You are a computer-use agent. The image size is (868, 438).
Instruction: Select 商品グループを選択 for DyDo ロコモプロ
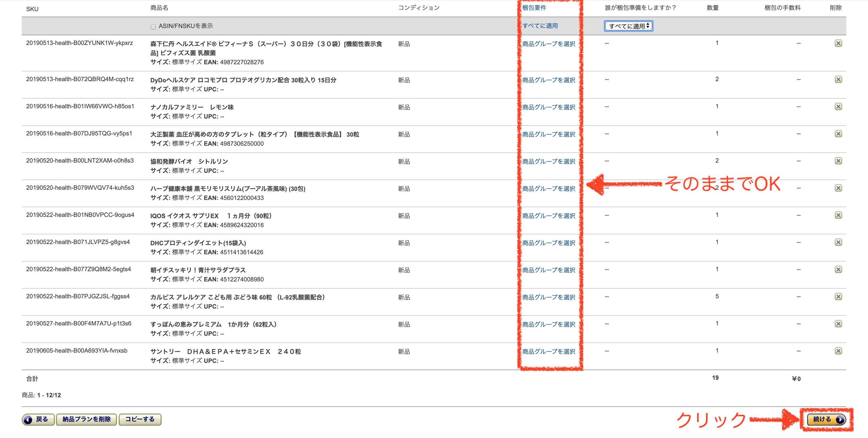(x=549, y=80)
